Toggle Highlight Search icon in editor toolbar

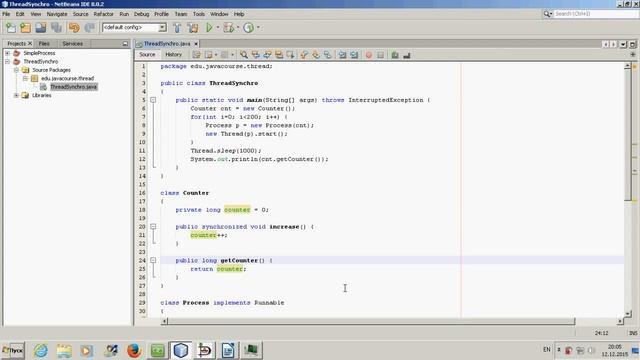click(x=279, y=55)
